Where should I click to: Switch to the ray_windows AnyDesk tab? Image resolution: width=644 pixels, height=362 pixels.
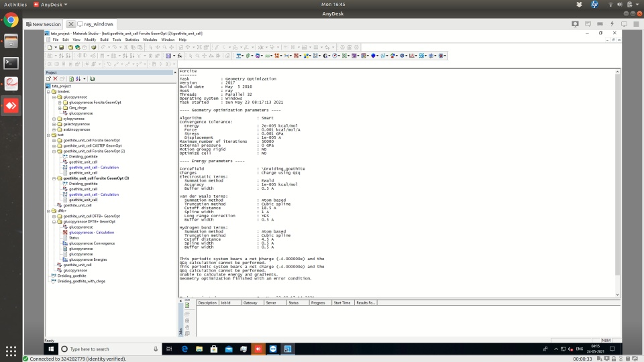[95, 24]
